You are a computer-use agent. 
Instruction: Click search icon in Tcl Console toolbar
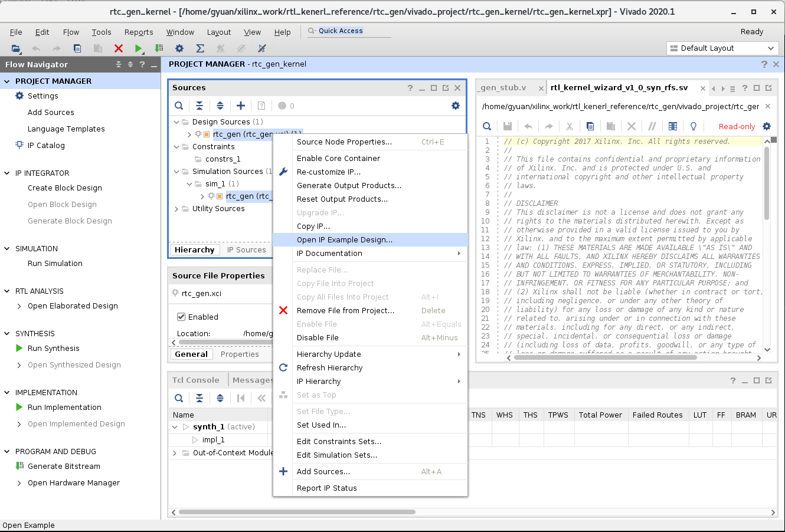tap(179, 398)
